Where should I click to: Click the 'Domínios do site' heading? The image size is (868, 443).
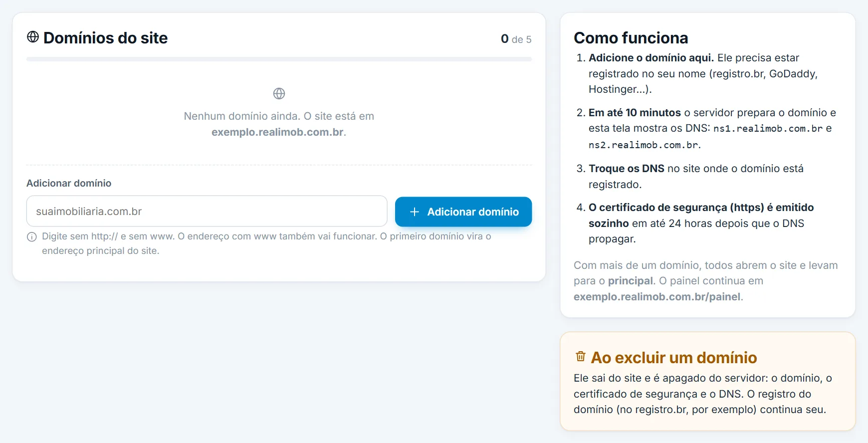105,38
